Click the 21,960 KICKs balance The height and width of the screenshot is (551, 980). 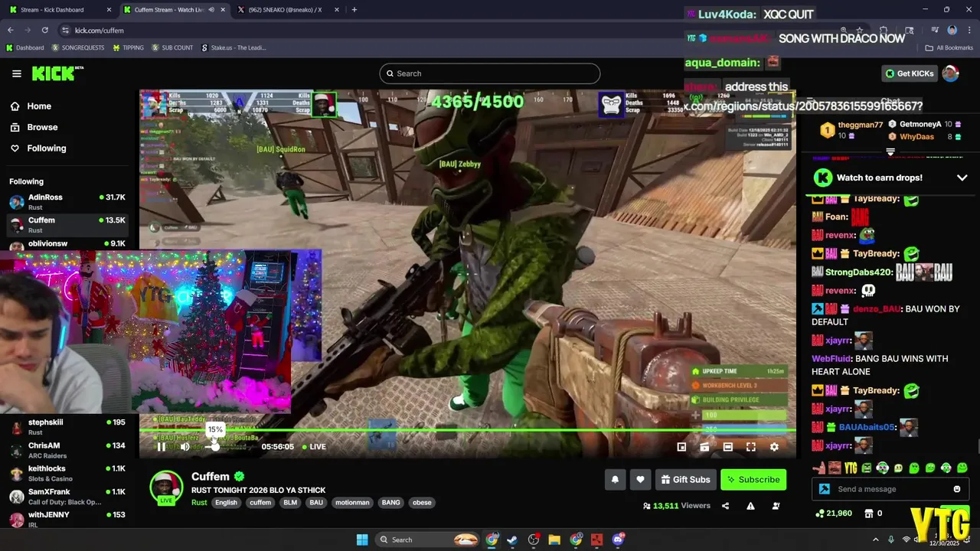pyautogui.click(x=834, y=514)
